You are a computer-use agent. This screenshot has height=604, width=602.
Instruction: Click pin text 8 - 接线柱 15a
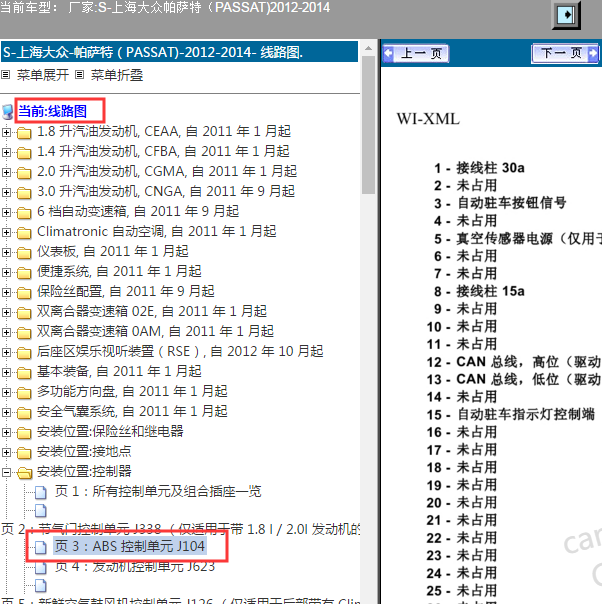pyautogui.click(x=480, y=291)
